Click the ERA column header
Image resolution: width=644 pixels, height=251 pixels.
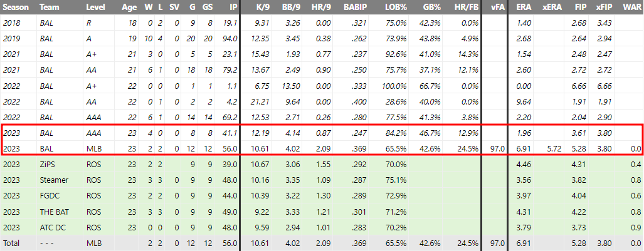pyautogui.click(x=521, y=8)
